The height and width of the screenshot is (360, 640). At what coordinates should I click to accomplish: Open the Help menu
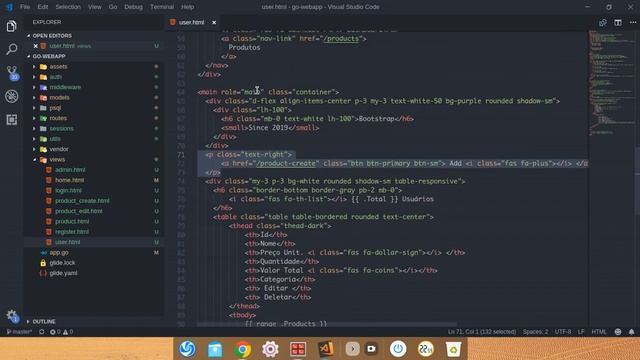(x=187, y=7)
